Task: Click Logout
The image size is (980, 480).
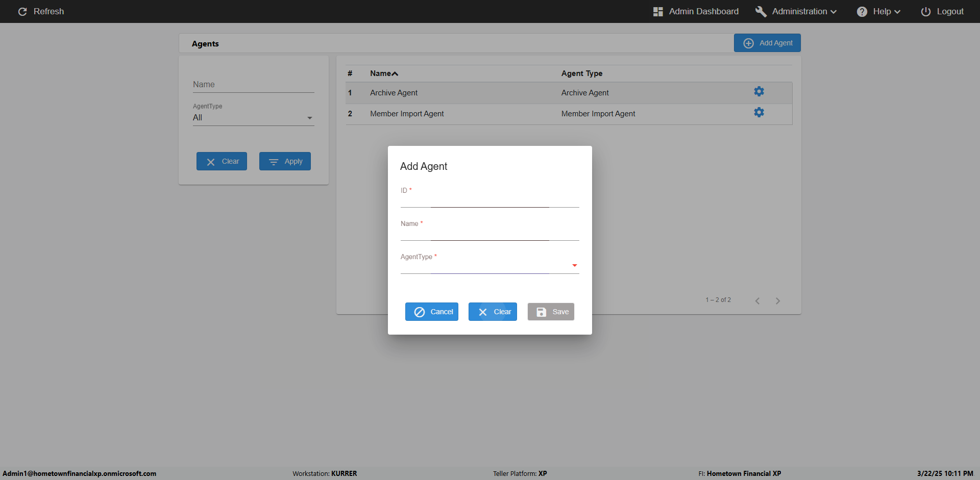Action: (942, 11)
